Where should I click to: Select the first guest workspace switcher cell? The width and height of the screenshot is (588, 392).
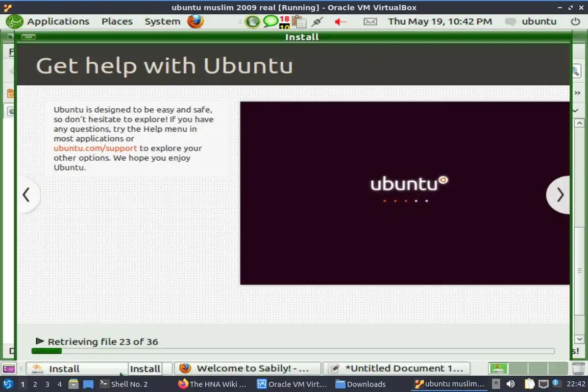498,369
